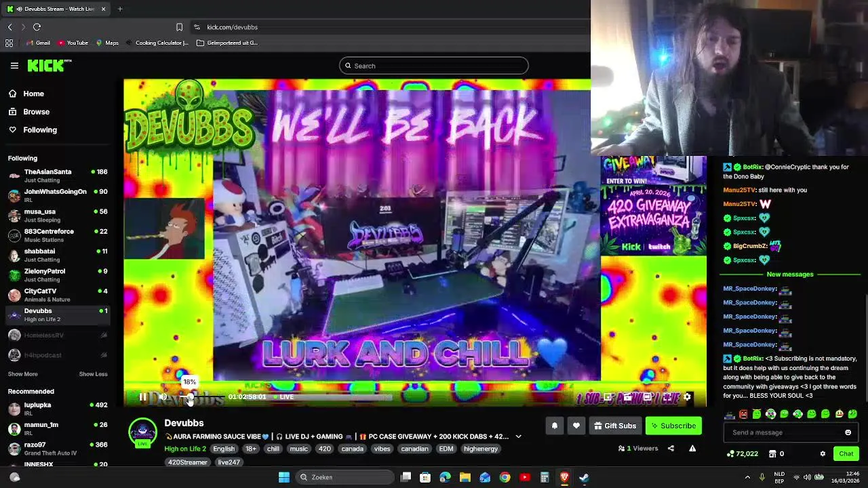Image resolution: width=868 pixels, height=488 pixels.
Task: Open File Explorer from the taskbar
Action: [465, 477]
